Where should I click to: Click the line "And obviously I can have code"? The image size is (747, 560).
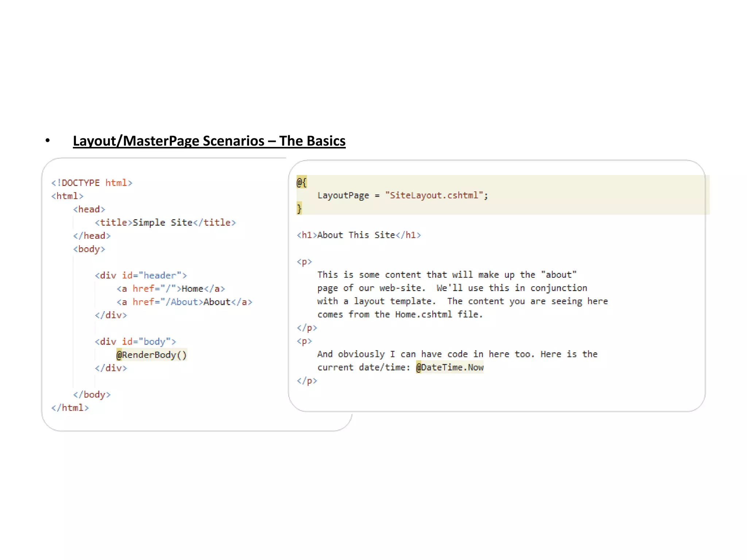(x=457, y=354)
